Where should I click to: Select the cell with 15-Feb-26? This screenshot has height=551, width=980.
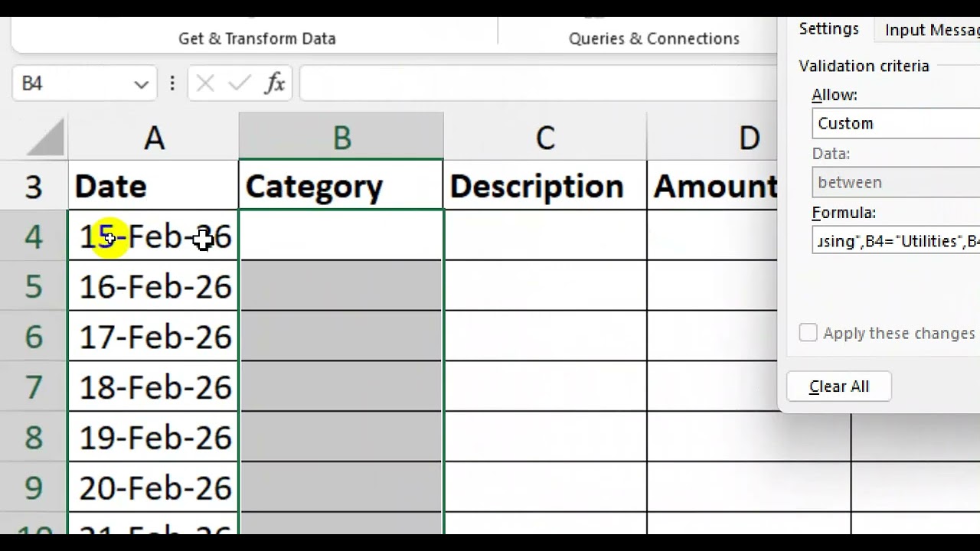point(154,236)
